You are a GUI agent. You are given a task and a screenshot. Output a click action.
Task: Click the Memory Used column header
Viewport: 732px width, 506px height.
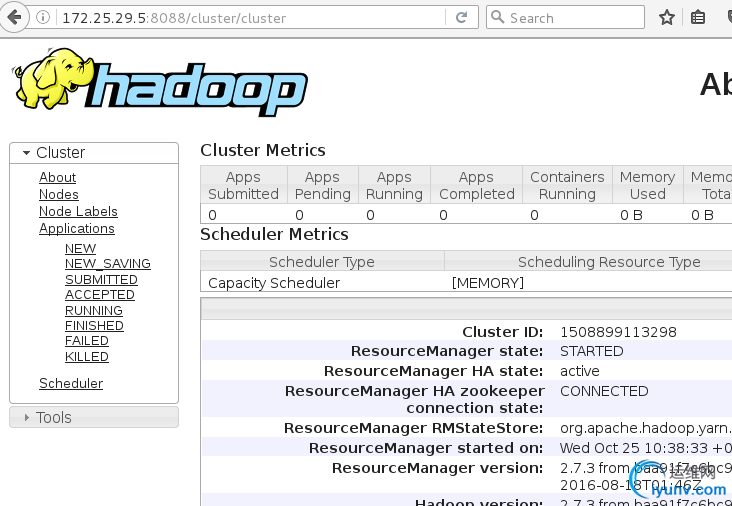coord(648,185)
